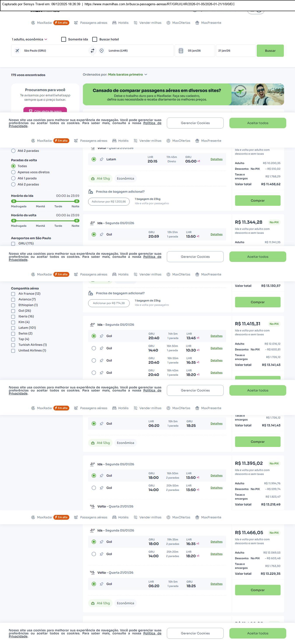
Task: Click the airplane icon in São Paulo origin field
Action: (17, 51)
